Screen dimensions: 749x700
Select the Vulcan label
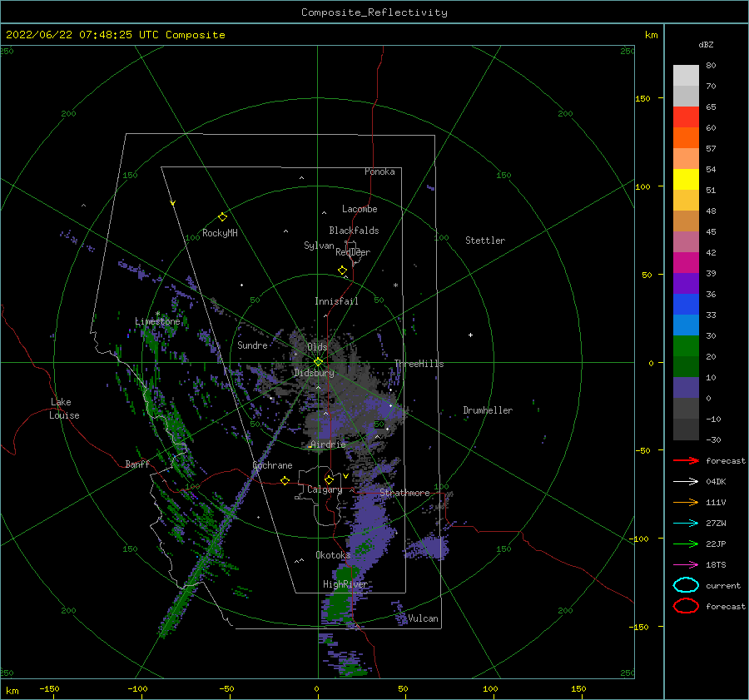423,618
